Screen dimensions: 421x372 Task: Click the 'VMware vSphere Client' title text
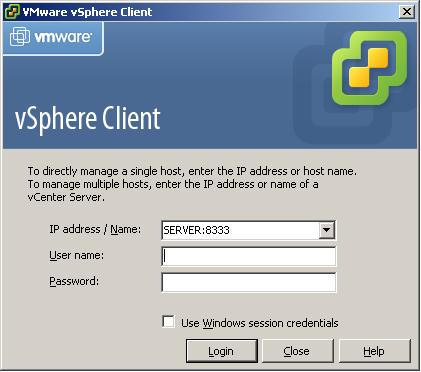pyautogui.click(x=88, y=12)
